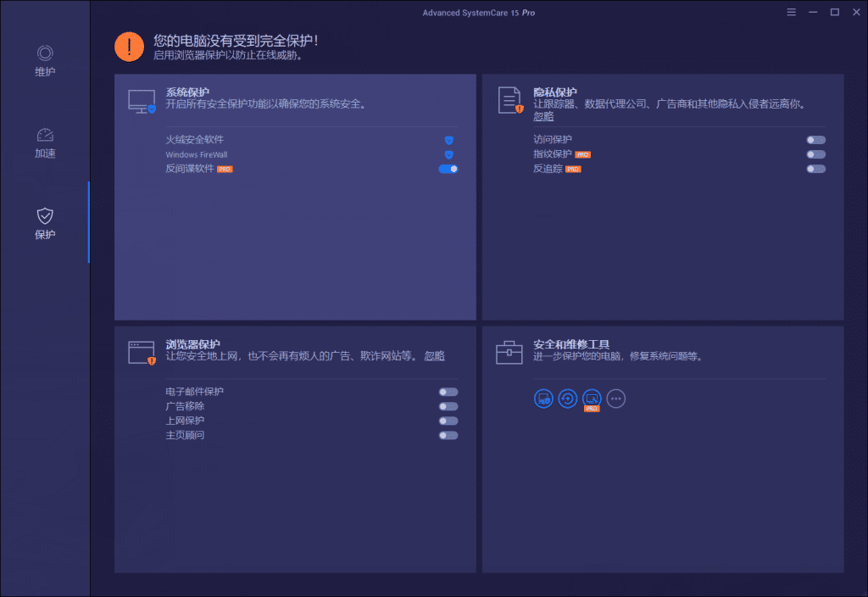The image size is (868, 597).
Task: Click 忽略 link under 隐私保护
Action: coord(543,116)
